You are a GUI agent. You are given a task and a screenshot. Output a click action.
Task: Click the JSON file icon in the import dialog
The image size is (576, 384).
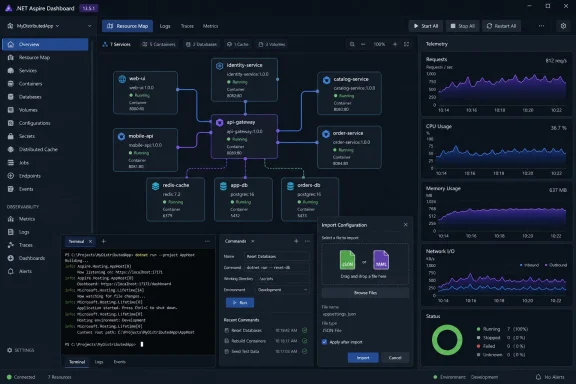pyautogui.click(x=347, y=260)
